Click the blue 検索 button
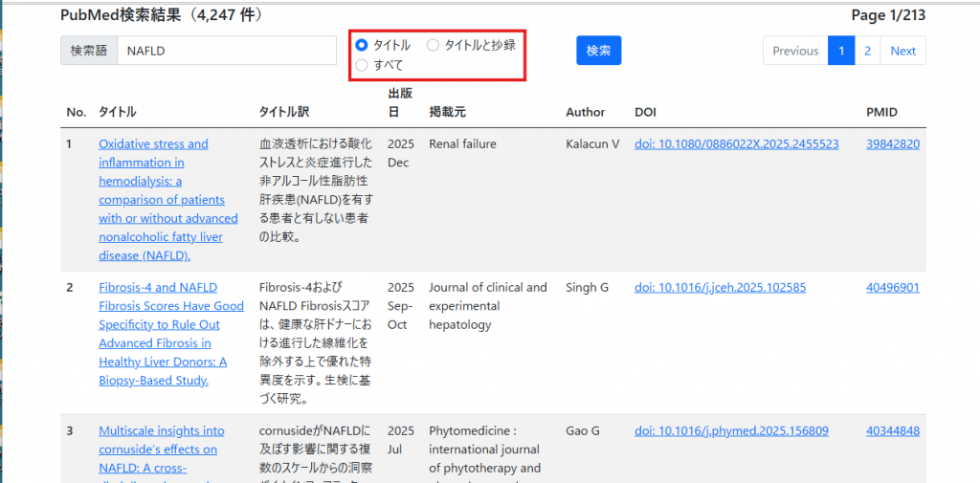Screen dimensions: 980x483 (x=598, y=51)
